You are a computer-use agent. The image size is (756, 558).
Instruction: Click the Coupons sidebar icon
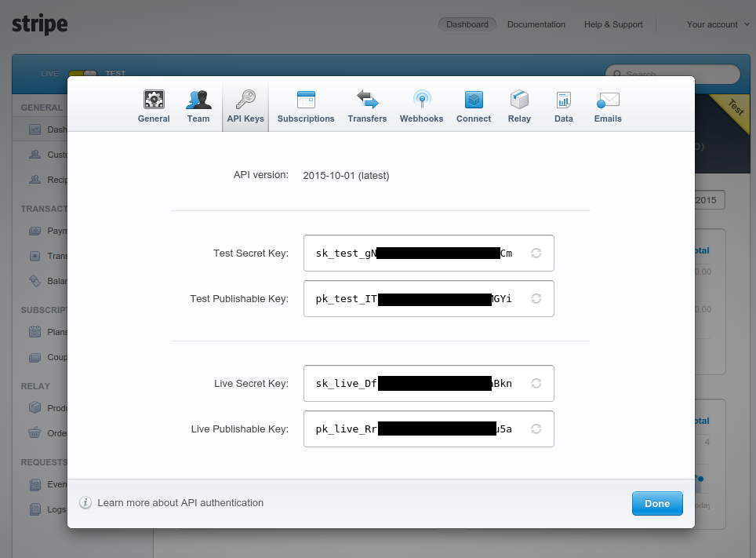[35, 357]
